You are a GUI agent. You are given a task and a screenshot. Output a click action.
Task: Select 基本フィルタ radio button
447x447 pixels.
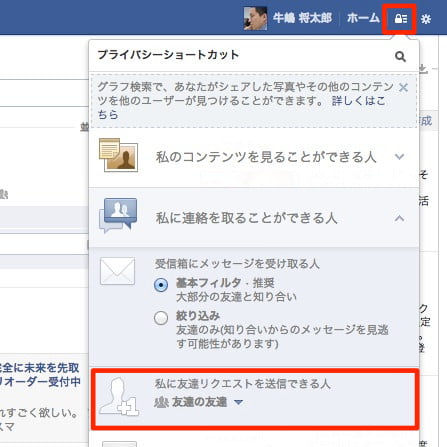pos(161,285)
